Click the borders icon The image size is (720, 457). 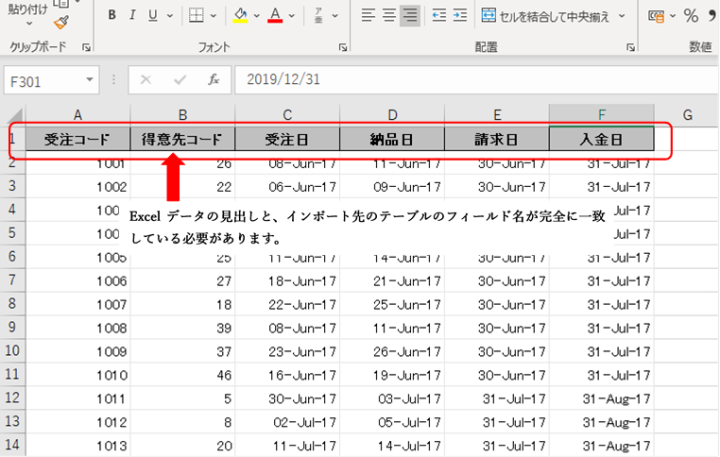(x=196, y=16)
